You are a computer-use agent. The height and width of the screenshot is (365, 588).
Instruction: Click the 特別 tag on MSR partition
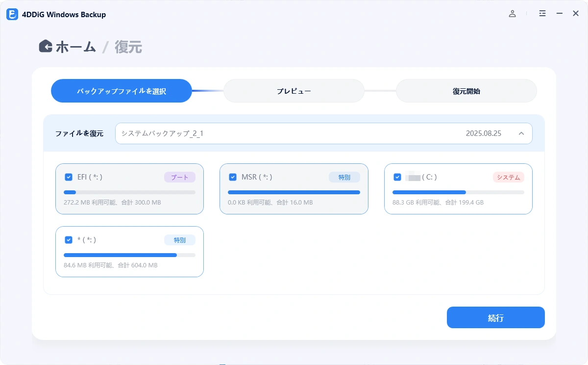click(x=344, y=177)
